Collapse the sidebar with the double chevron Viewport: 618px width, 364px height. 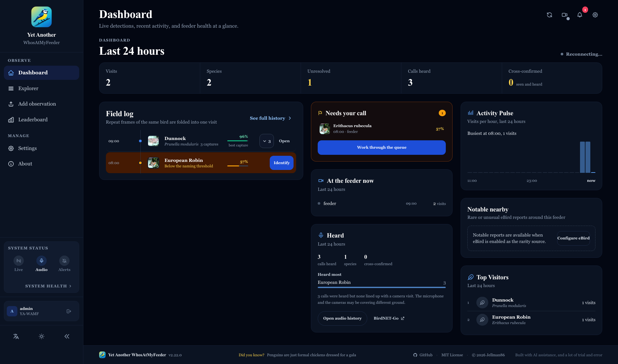67,336
